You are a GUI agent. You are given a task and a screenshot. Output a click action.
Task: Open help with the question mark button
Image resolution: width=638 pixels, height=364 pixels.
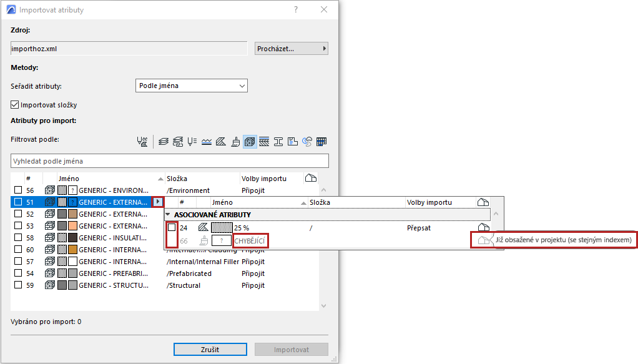coord(296,9)
